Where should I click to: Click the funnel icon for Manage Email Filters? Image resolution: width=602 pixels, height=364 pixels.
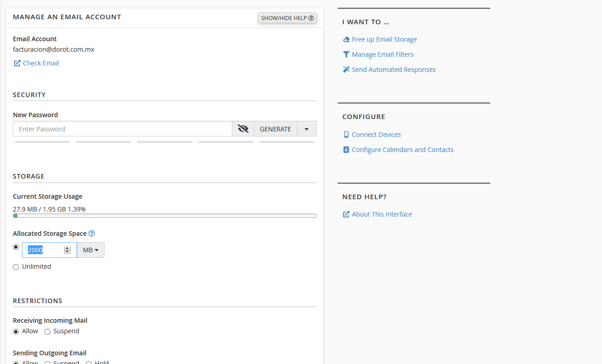(346, 54)
